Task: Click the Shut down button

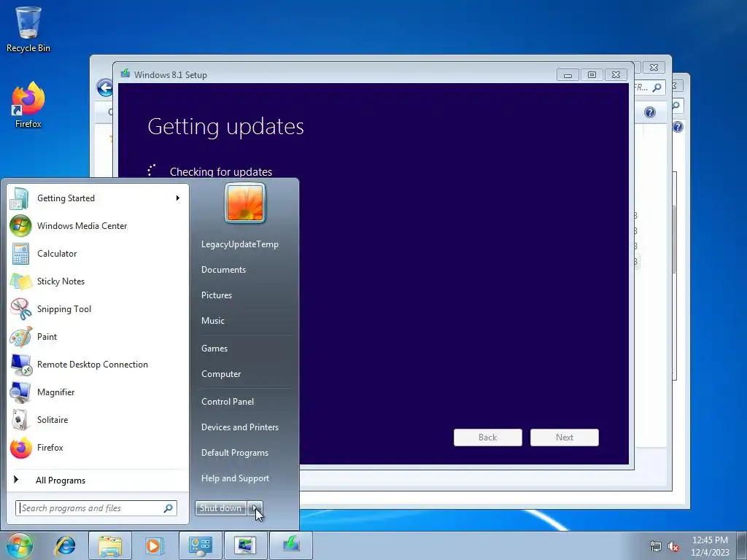Action: (220, 508)
